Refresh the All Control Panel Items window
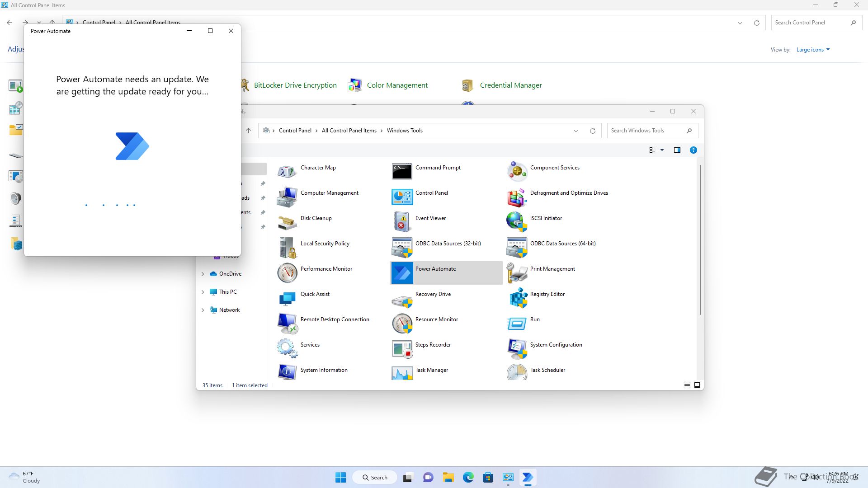This screenshot has height=488, width=868. tap(756, 23)
